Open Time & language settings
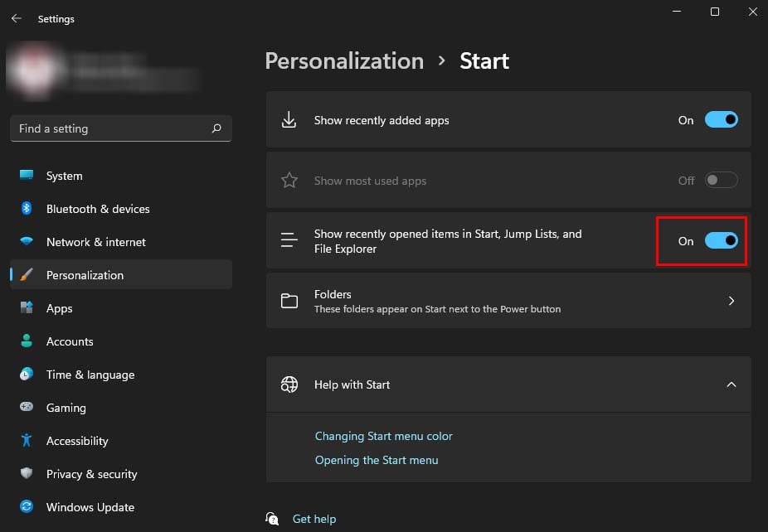Image resolution: width=768 pixels, height=532 pixels. click(90, 375)
